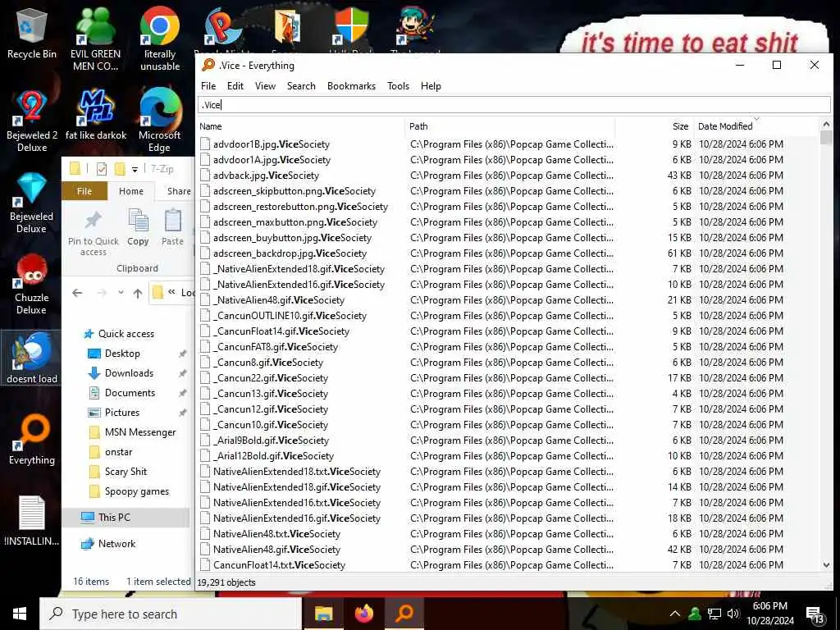The height and width of the screenshot is (630, 840).
Task: Select MSN Messenger folder in sidebar
Action: coord(140,432)
